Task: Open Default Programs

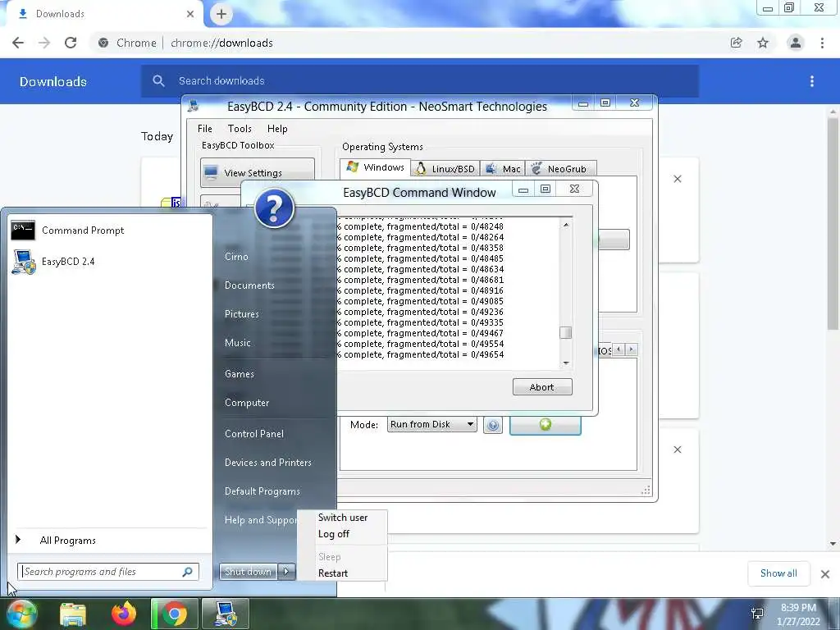Action: click(x=262, y=491)
